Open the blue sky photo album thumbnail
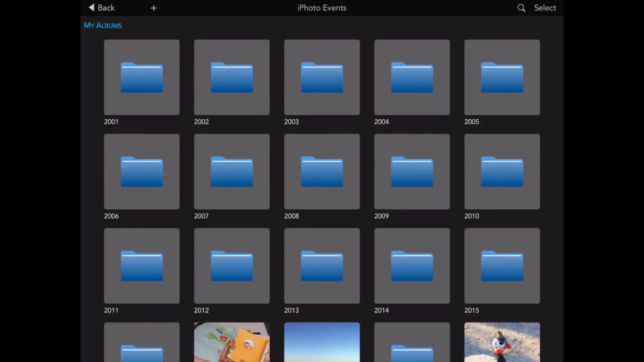This screenshot has height=362, width=644. 322,342
